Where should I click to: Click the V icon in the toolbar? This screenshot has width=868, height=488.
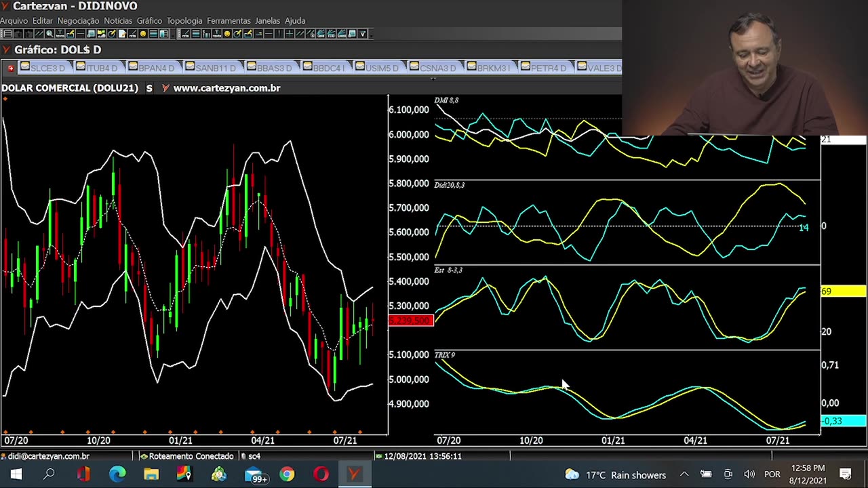(363, 34)
